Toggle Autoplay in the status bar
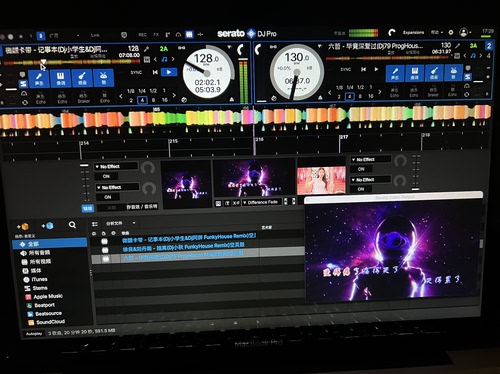The image size is (500, 374). coord(34,333)
